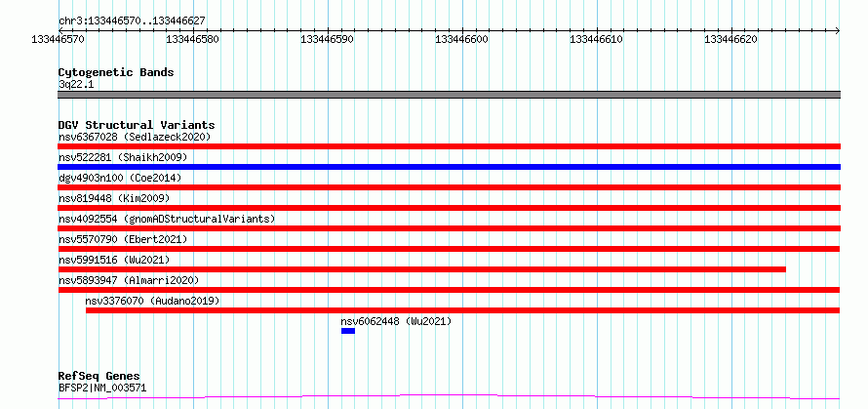Click ruler position 133446570
The width and height of the screenshot is (868, 409).
pyautogui.click(x=59, y=40)
